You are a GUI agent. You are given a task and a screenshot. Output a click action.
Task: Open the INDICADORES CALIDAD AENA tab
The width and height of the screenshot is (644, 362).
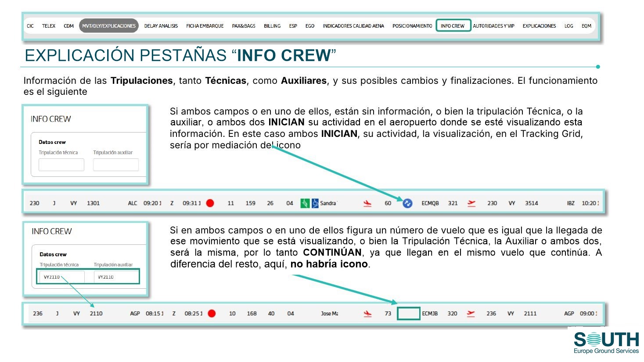coord(353,26)
